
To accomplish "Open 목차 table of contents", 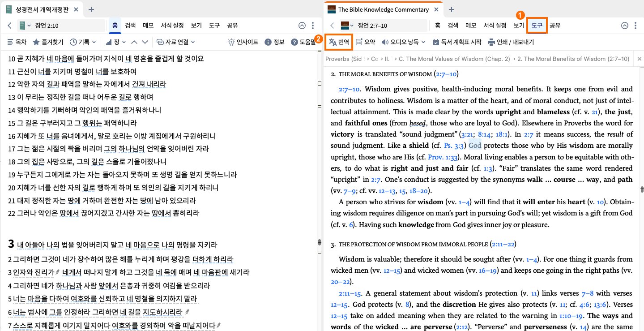I will click(17, 42).
